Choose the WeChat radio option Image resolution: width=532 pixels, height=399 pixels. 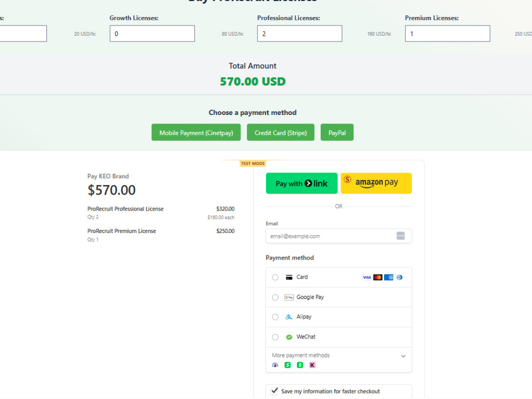point(275,337)
